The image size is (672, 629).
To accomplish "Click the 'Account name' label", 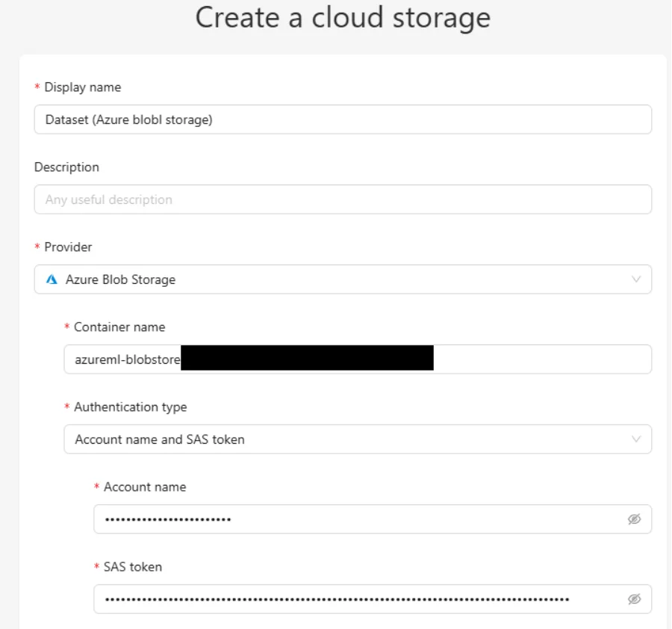I will tap(145, 487).
